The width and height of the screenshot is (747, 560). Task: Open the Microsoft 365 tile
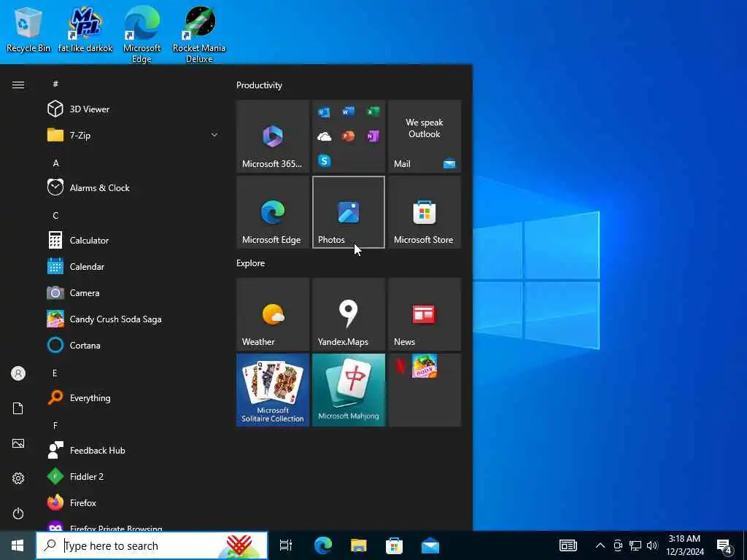pos(273,136)
